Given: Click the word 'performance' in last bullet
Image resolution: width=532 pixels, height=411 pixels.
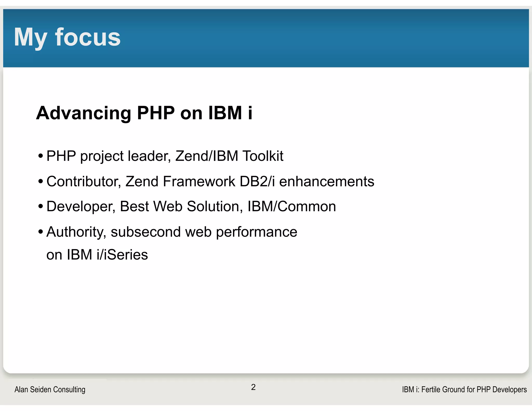Looking at the screenshot, I should (256, 232).
